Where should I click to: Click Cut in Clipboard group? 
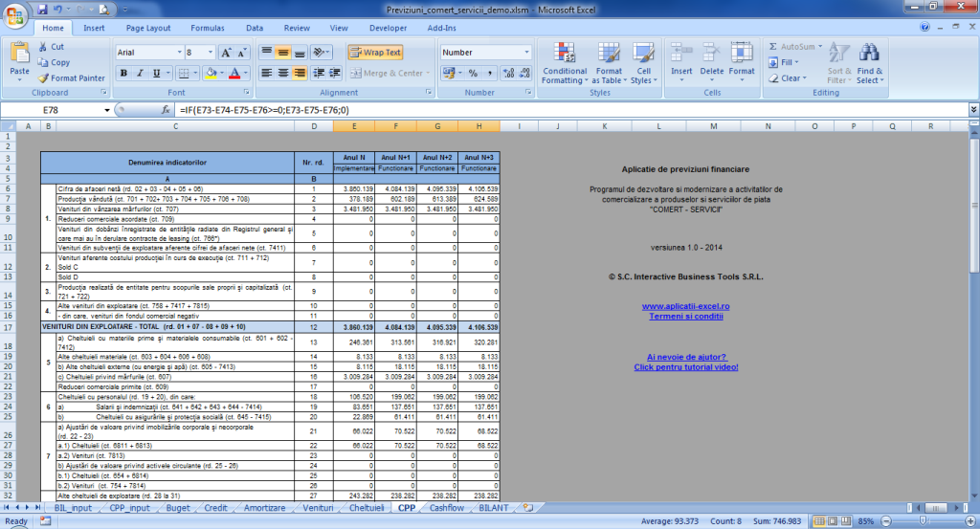click(x=52, y=47)
